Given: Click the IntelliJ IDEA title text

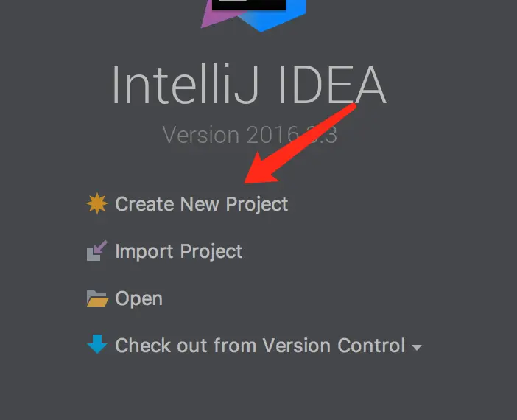Looking at the screenshot, I should coord(249,85).
